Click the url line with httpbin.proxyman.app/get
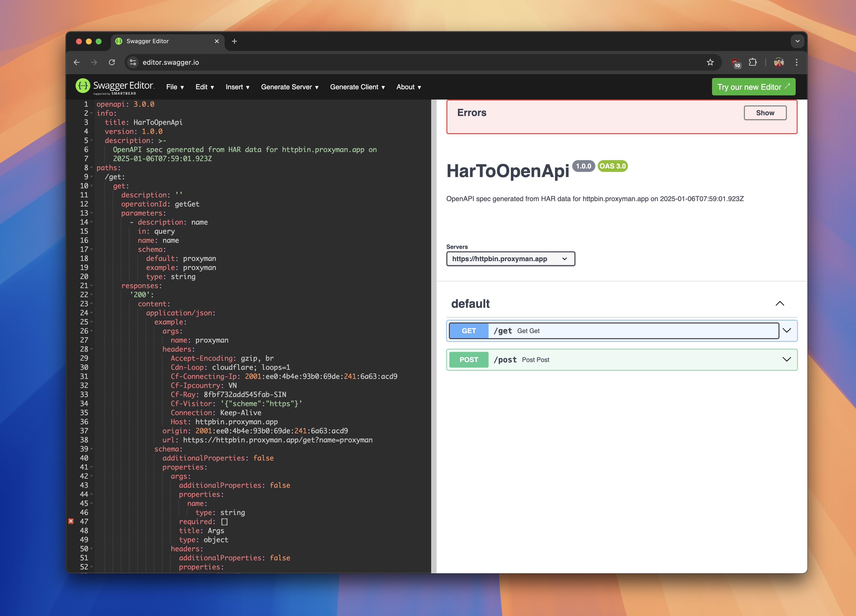 [x=267, y=440]
